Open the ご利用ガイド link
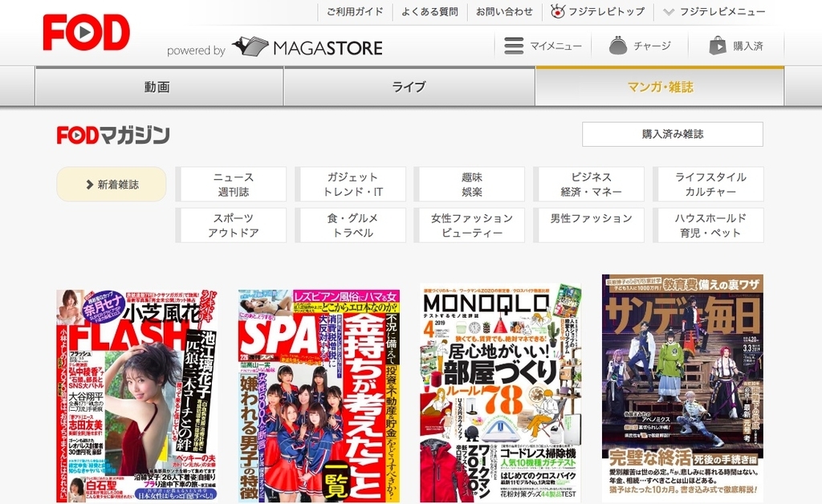The height and width of the screenshot is (504, 822). pyautogui.click(x=355, y=11)
